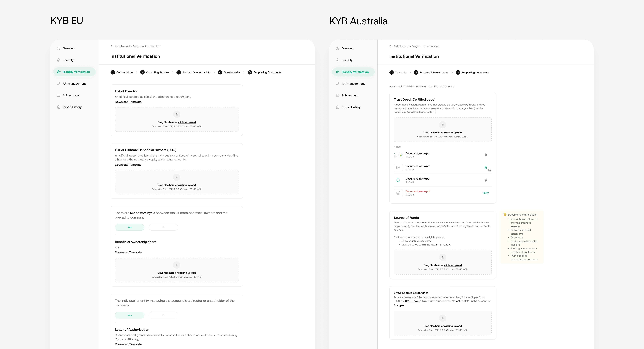Click Identity Verification icon in KYB Australia sidebar
Image resolution: width=644 pixels, height=349 pixels.
click(x=337, y=72)
